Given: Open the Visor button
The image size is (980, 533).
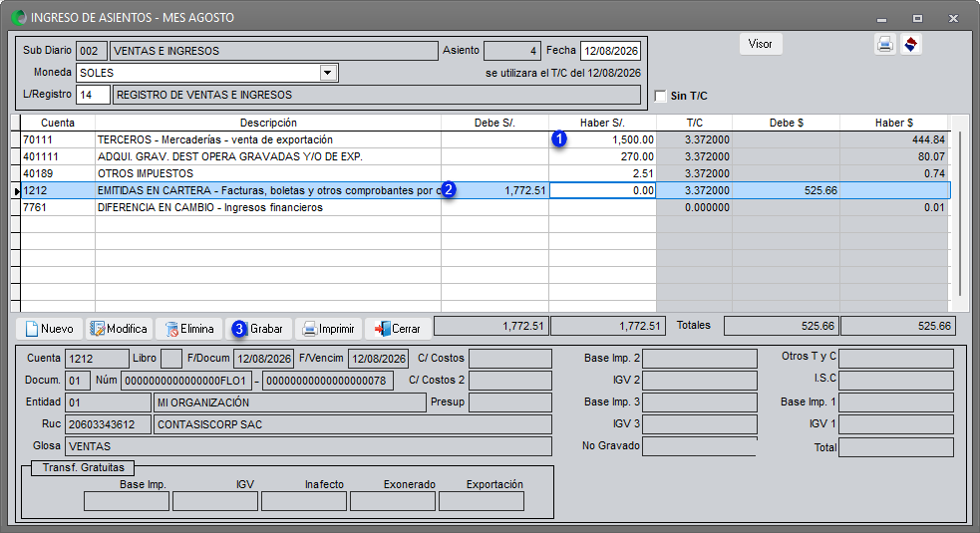Looking at the screenshot, I should [761, 44].
